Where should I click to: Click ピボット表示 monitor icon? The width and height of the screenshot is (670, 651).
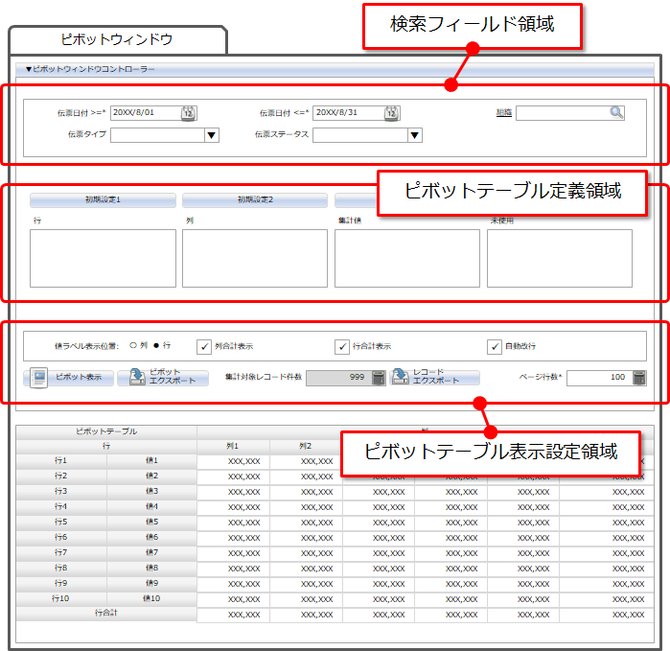[39, 378]
